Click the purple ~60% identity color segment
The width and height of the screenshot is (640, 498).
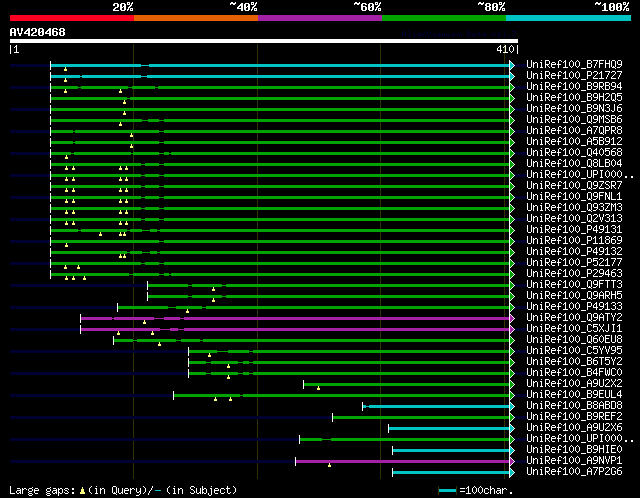tap(320, 18)
